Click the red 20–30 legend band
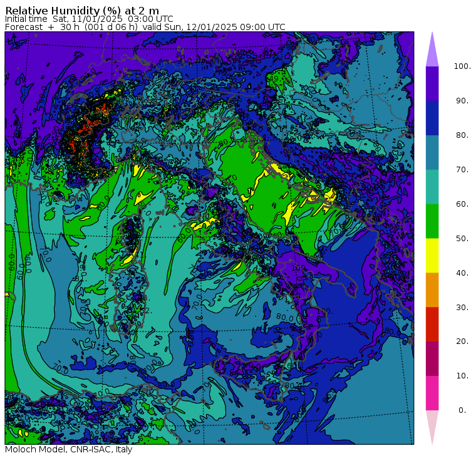Image resolution: width=476 pixels, height=458 pixels. click(432, 324)
